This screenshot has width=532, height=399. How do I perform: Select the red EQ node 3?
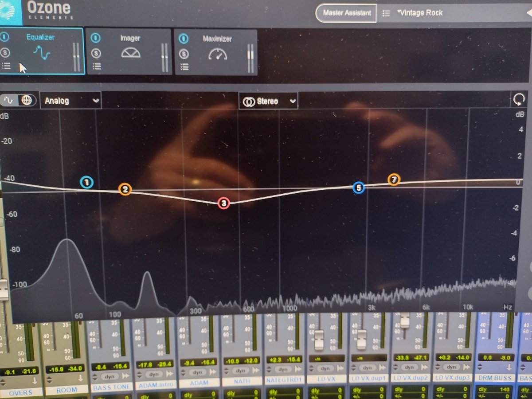[x=224, y=203]
